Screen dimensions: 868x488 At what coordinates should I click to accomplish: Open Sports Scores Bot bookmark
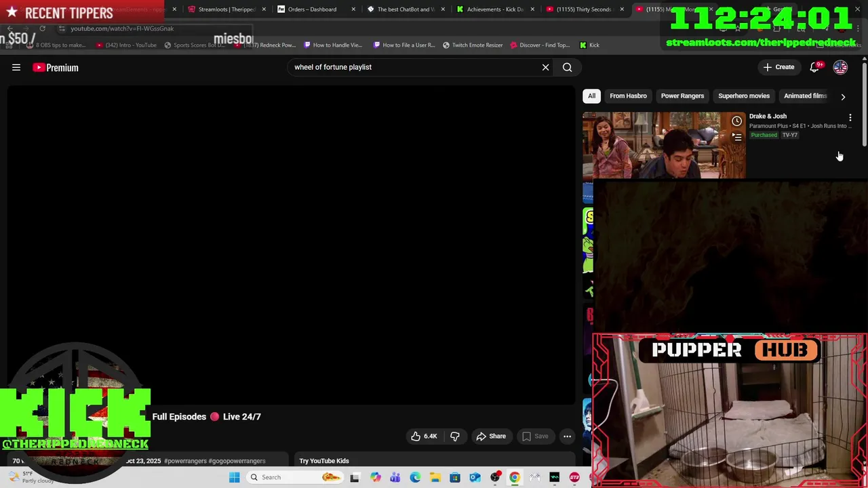click(x=195, y=45)
